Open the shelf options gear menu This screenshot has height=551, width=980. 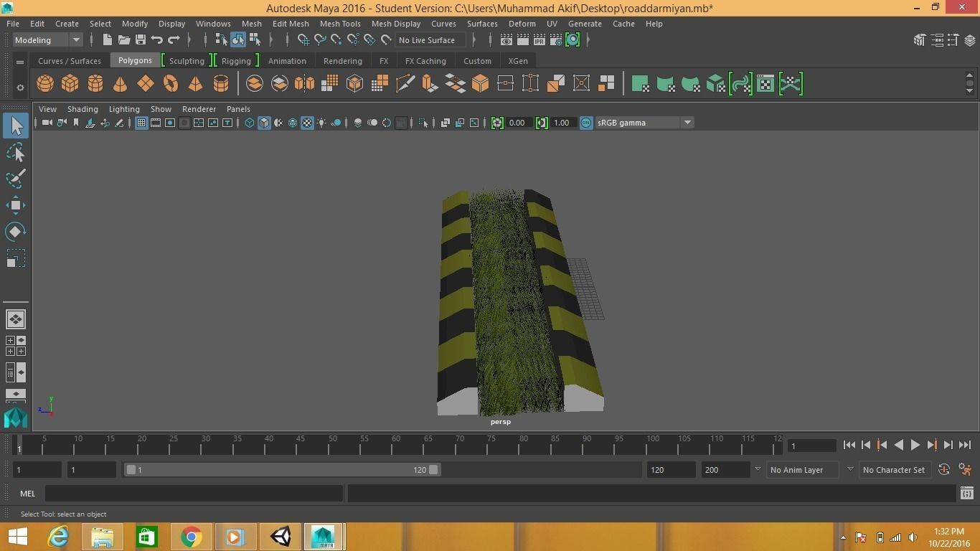[x=20, y=88]
